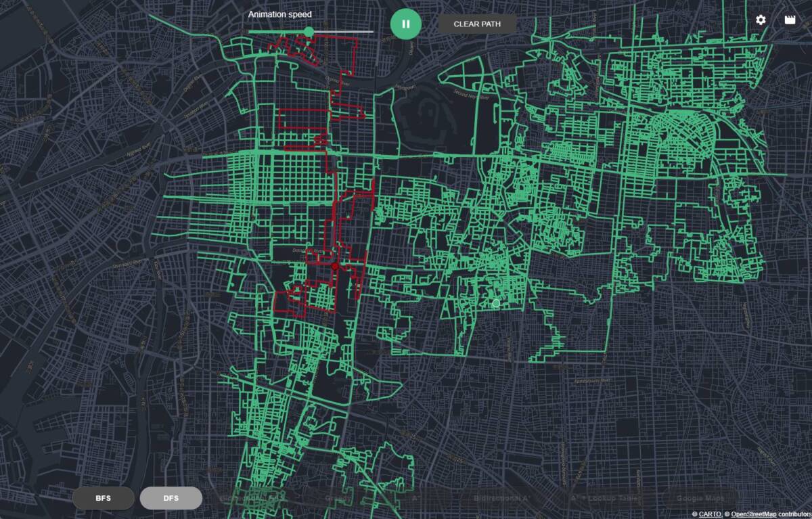Viewport: 812px width, 519px height.
Task: Choose the faded Google Maps button
Action: [700, 498]
